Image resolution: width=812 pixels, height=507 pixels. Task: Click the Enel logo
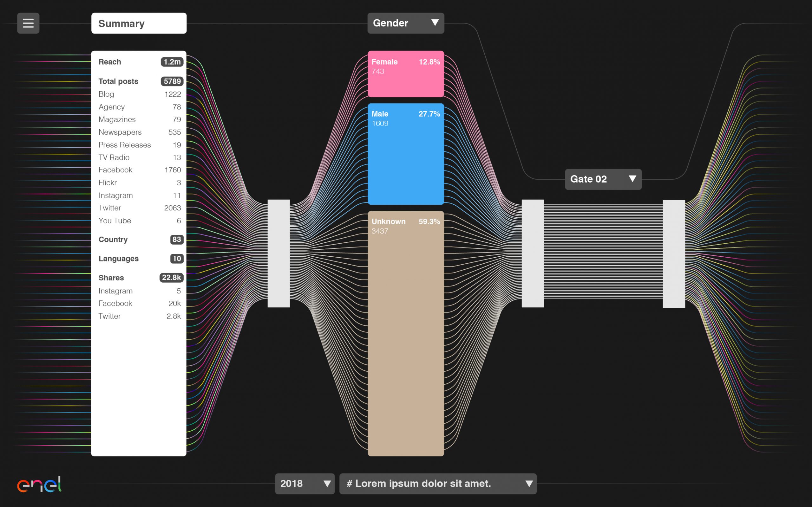coord(39,485)
